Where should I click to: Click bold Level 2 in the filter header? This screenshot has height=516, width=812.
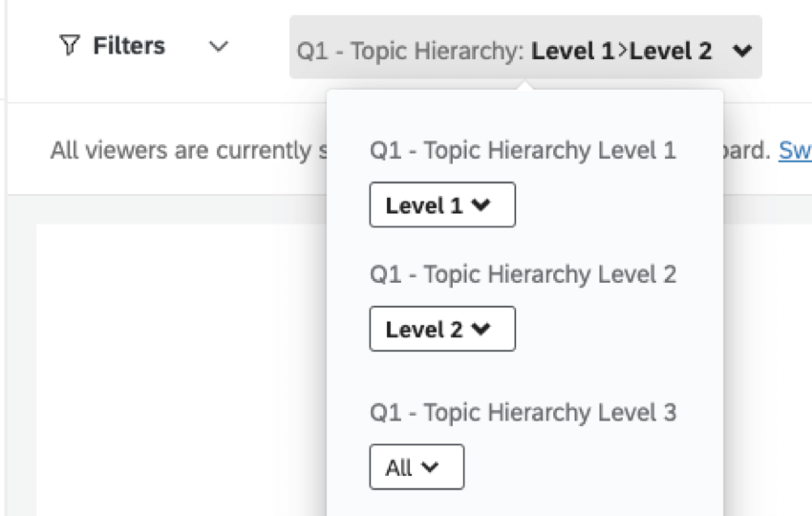coord(671,52)
